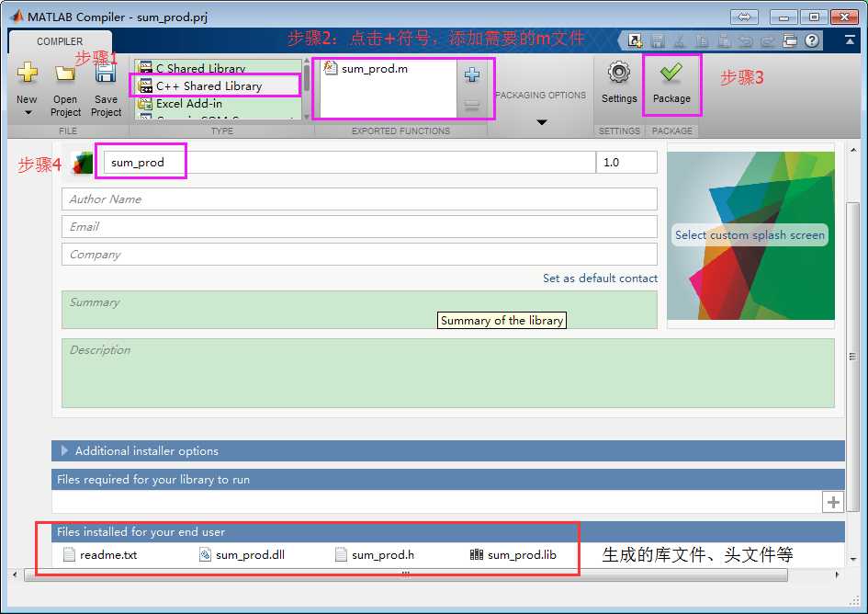Click the Open Project folder icon
Viewport: 868px width, 614px height.
(65, 73)
